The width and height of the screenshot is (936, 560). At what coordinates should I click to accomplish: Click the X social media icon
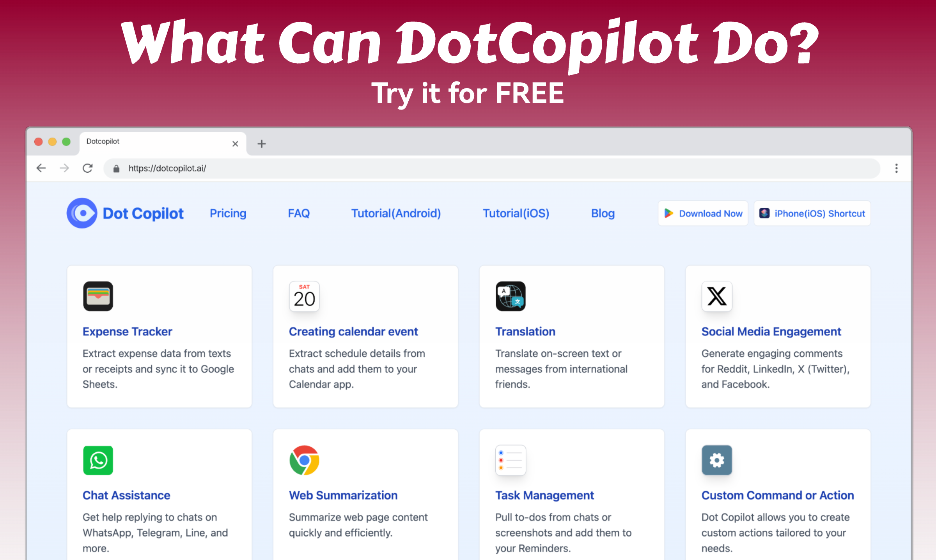(x=717, y=296)
